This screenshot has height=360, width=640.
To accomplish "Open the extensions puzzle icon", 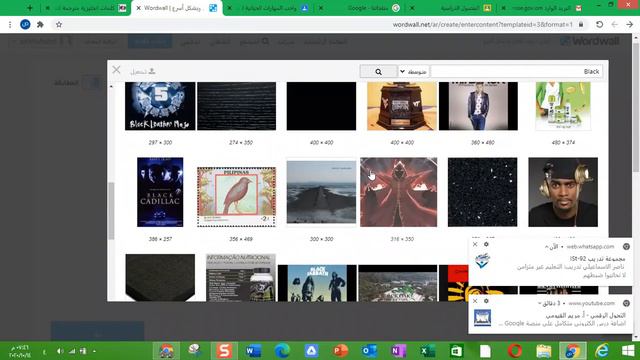I will click(40, 24).
